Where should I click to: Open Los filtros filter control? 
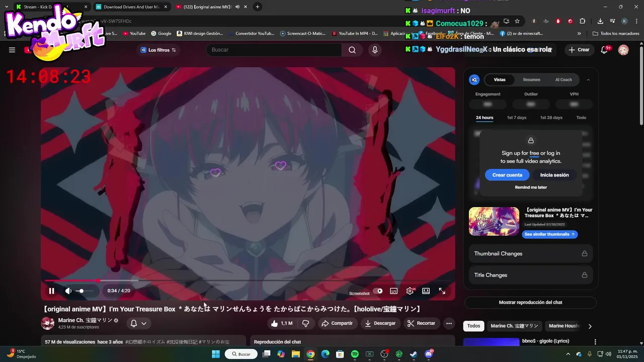point(158,50)
